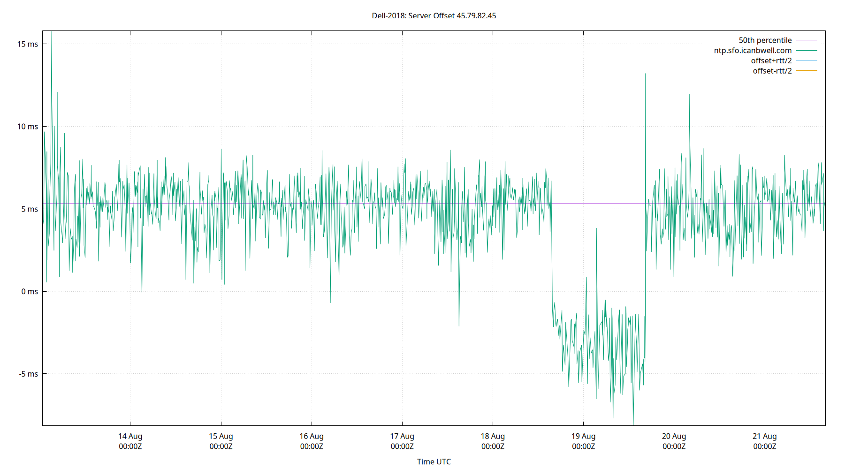Click the chart title 'Dell-2018: Server Offset 45.79.82.45'
Viewport: 868px width, 469px height.
click(434, 15)
